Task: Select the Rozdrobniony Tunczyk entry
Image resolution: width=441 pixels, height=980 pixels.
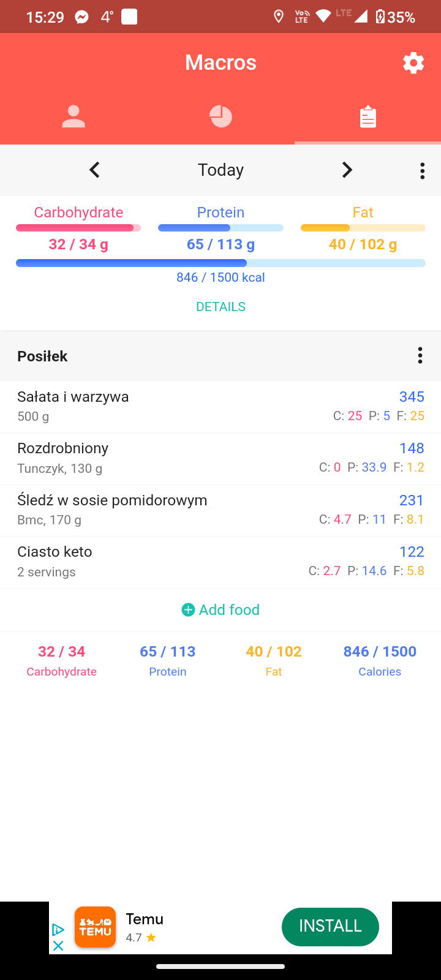Action: (x=221, y=458)
